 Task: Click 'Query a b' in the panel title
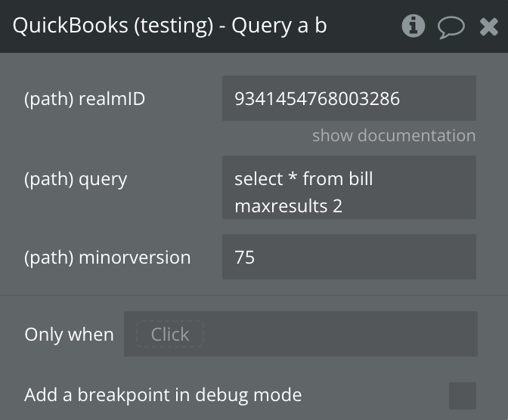tap(279, 26)
